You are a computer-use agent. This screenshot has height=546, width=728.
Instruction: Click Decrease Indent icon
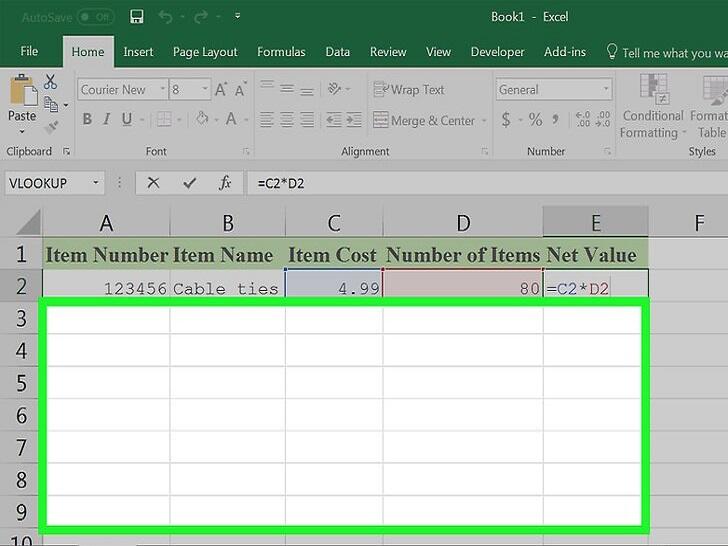click(334, 120)
